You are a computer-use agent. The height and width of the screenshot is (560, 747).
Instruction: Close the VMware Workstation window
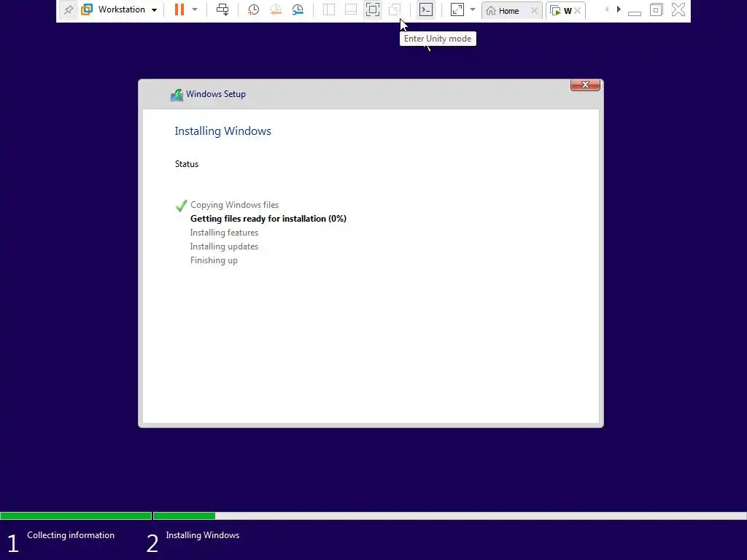[678, 9]
